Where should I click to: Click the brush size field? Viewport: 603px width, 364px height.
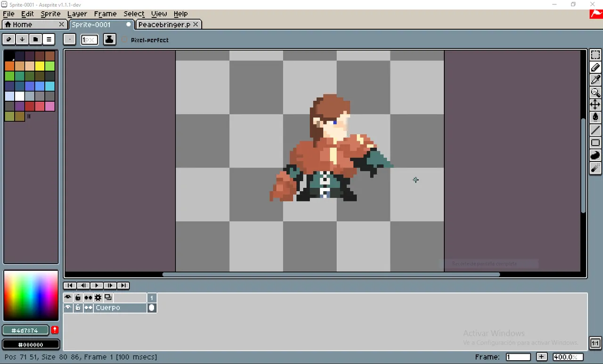pyautogui.click(x=90, y=40)
